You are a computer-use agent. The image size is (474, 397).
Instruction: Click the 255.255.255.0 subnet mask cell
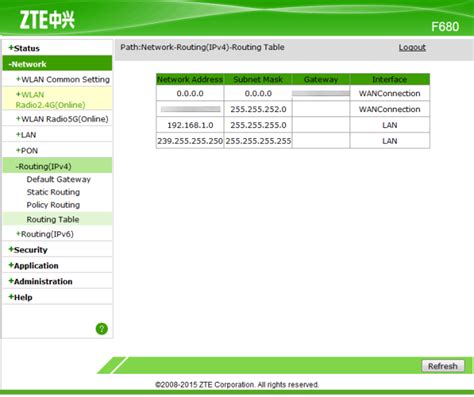[258, 125]
